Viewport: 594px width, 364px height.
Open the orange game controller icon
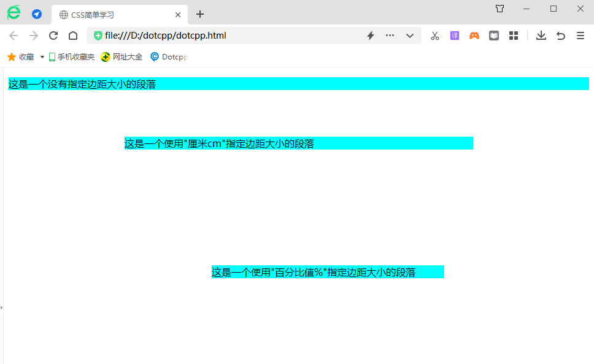pyautogui.click(x=474, y=36)
